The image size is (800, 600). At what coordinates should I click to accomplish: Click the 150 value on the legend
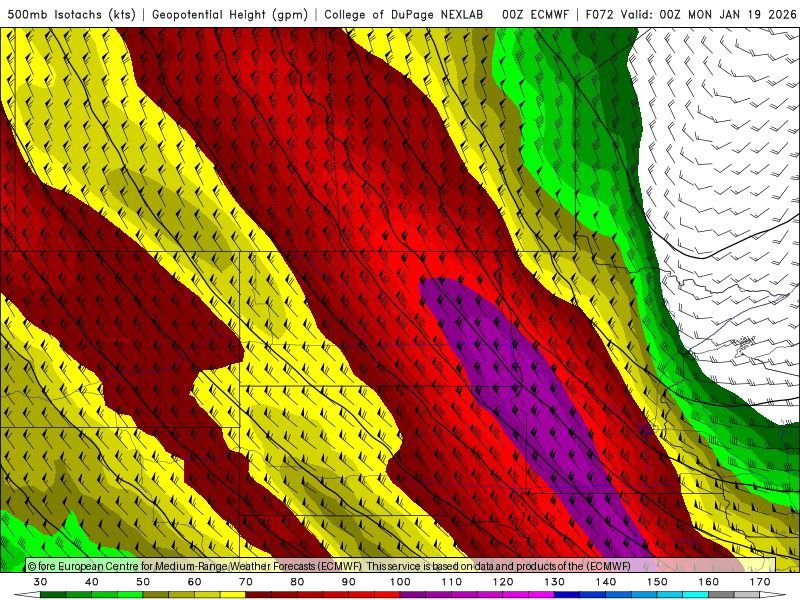pos(657,582)
